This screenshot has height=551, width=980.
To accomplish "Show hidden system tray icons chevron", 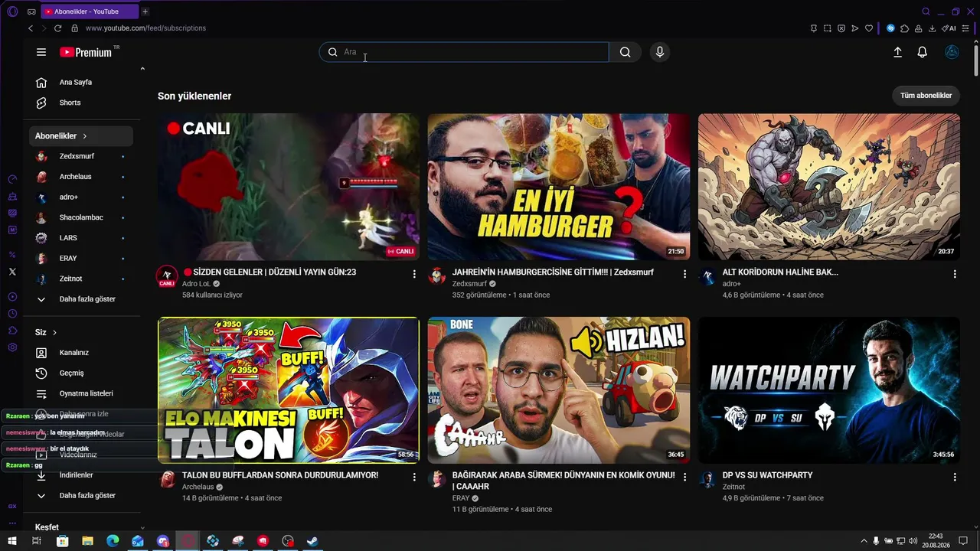I will click(864, 541).
